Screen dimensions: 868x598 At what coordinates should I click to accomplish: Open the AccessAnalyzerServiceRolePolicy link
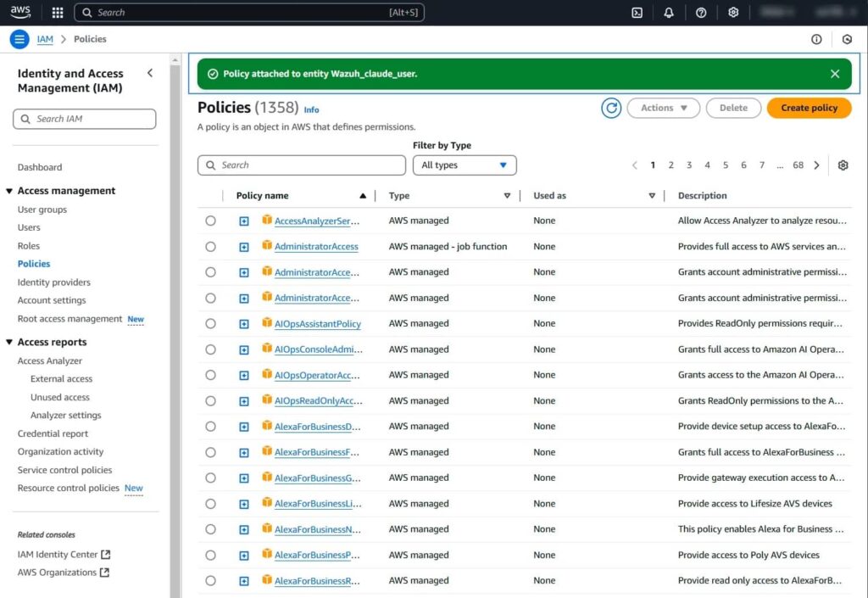point(317,221)
